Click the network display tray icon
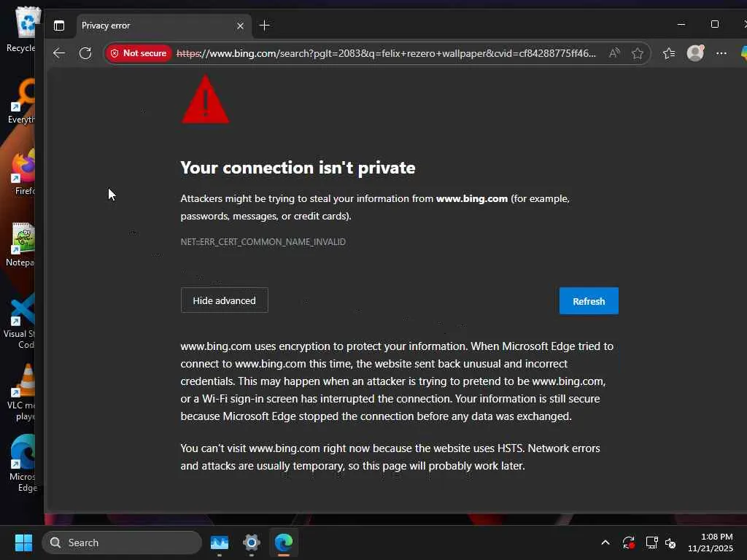Image resolution: width=747 pixels, height=560 pixels. (651, 542)
